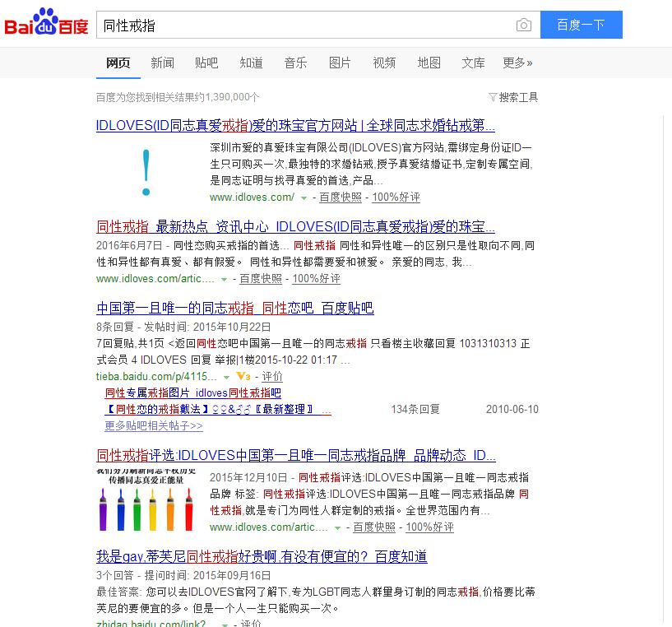Click the 搜索工具 filter icon

[x=493, y=97]
